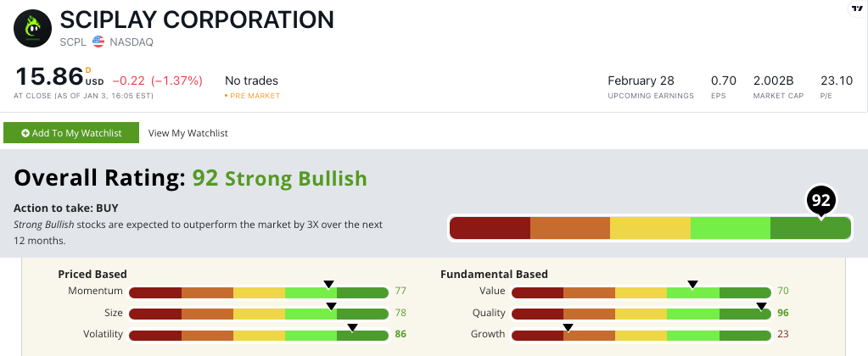Click the 2.002B market cap value

(773, 81)
